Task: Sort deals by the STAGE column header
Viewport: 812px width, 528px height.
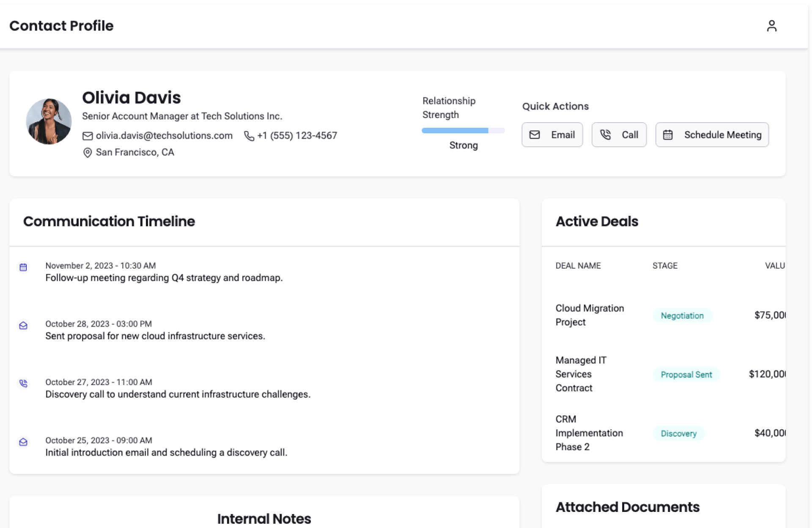Action: coord(664,266)
